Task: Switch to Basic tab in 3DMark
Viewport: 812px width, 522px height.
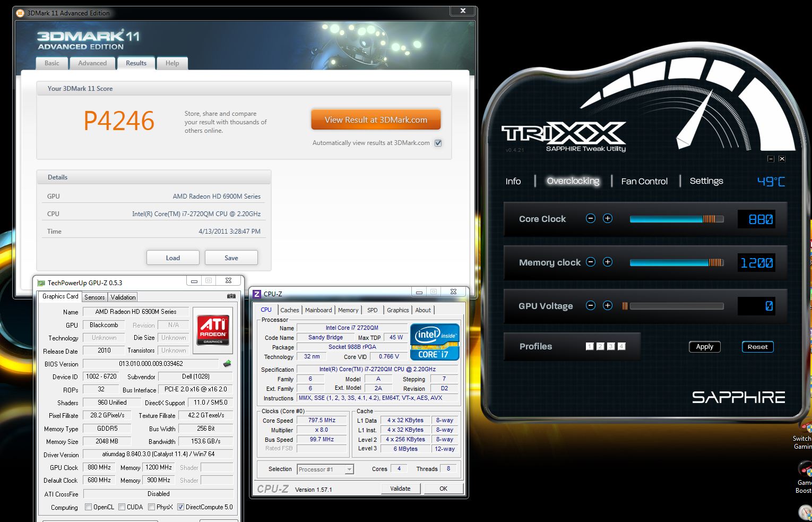Action: click(x=52, y=63)
